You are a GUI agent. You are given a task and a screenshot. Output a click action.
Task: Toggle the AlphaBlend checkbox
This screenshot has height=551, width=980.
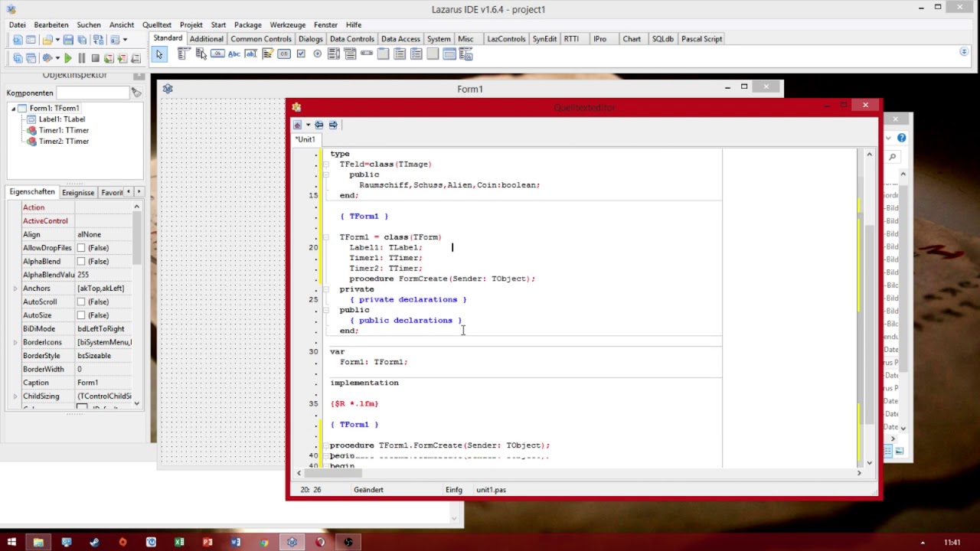(x=81, y=262)
